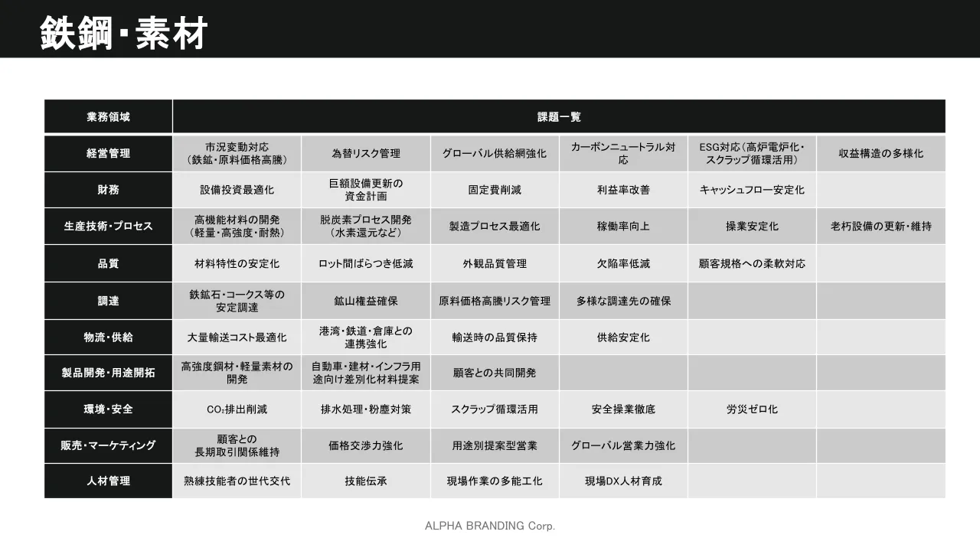The height and width of the screenshot is (551, 980).
Task: Click the グローバル供給網強化 cell
Action: tap(495, 153)
